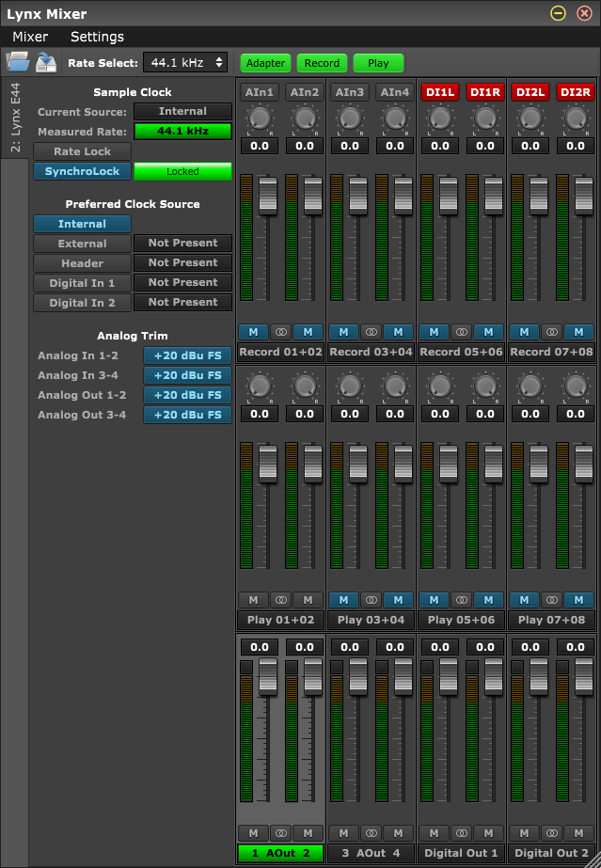The image size is (601, 868).
Task: Open scene file with folder icon
Action: click(18, 62)
